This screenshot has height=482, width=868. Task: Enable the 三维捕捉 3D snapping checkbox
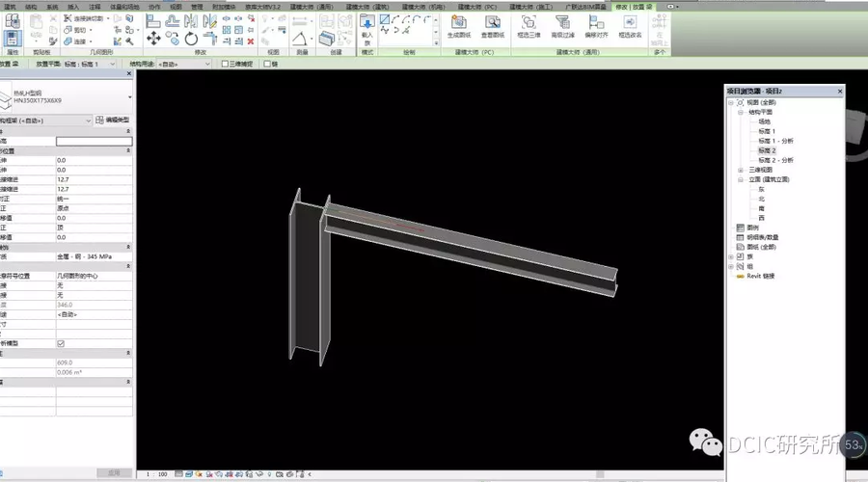[x=226, y=65]
